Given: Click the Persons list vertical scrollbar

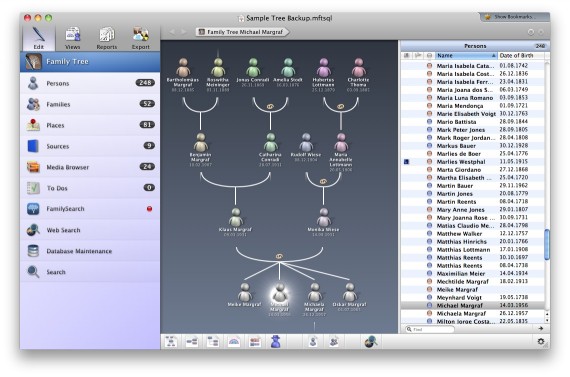Looking at the screenshot, I should pos(547,192).
